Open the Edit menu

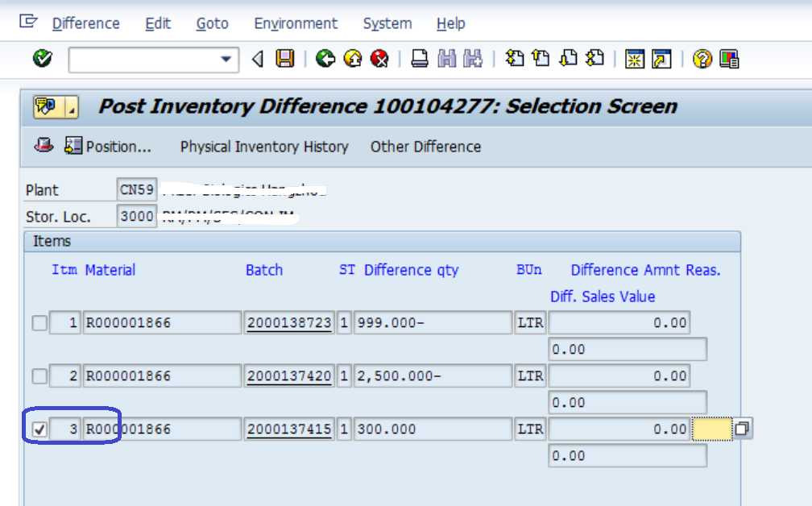coord(158,23)
